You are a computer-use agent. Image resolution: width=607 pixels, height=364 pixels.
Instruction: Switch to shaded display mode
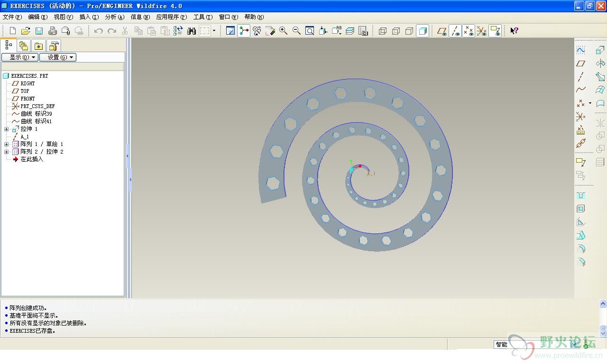click(423, 31)
